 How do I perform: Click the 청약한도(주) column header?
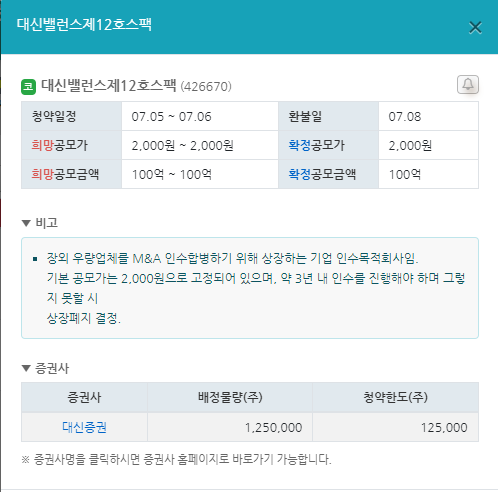coord(395,397)
